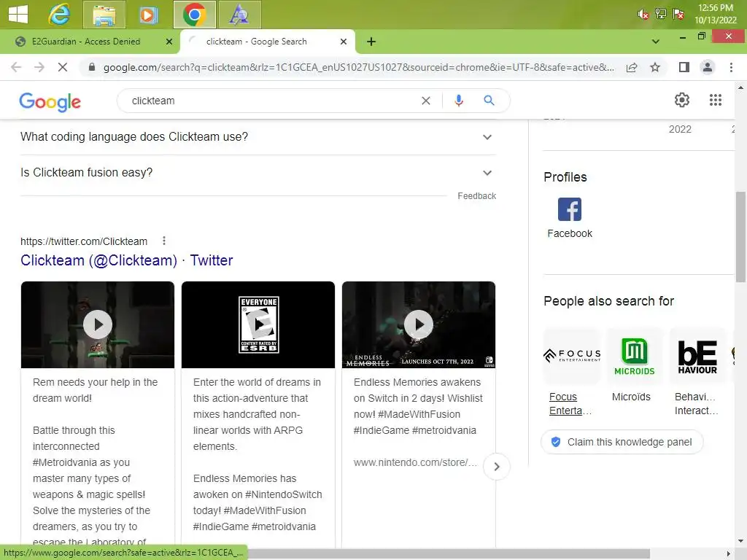Viewport: 747px width, 560px height.
Task: Open the Chrome three-dot menu
Action: pos(731,67)
